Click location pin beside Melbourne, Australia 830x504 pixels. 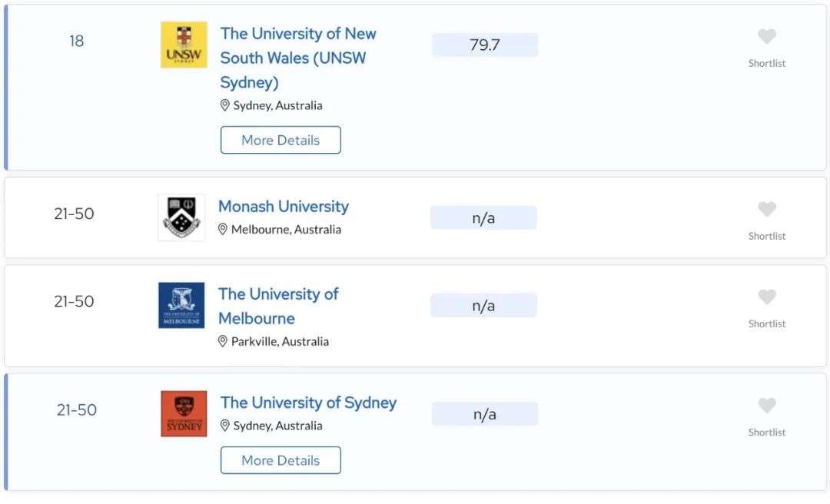[x=222, y=229]
